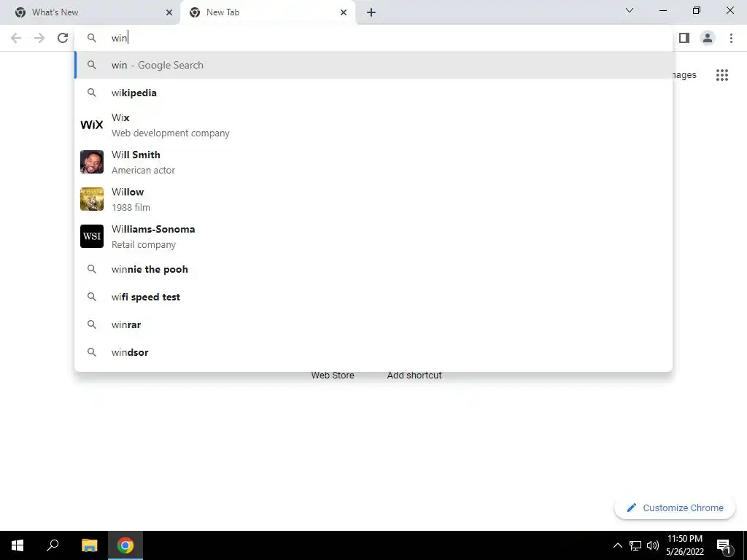Click the WSI logo thumbnail

tap(92, 236)
